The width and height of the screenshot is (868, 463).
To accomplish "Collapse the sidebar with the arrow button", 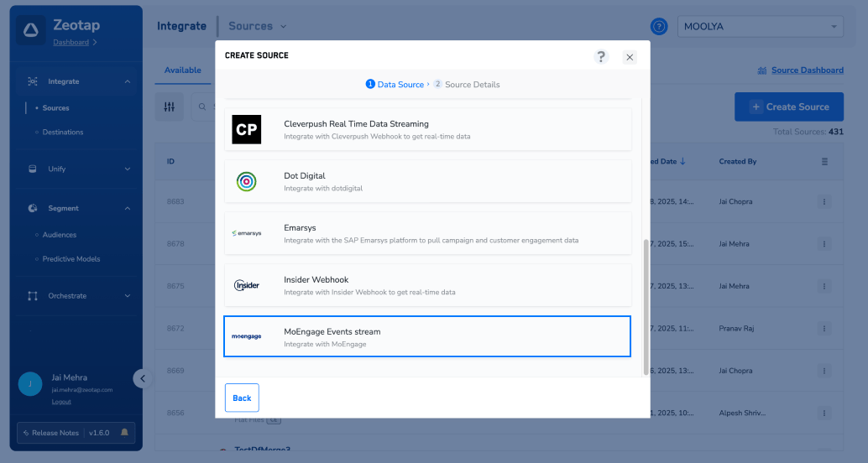I will coord(142,379).
